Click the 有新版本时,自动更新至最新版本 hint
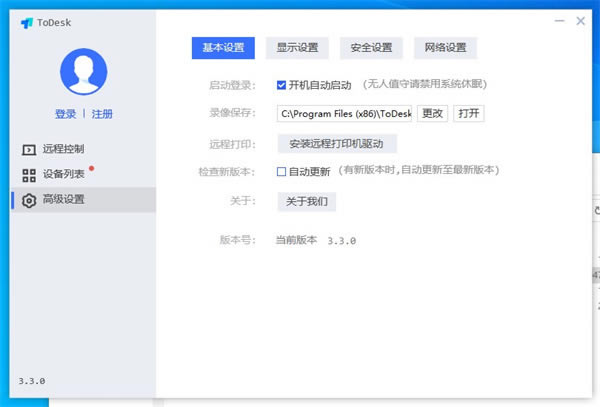This screenshot has width=600, height=407. (x=419, y=170)
